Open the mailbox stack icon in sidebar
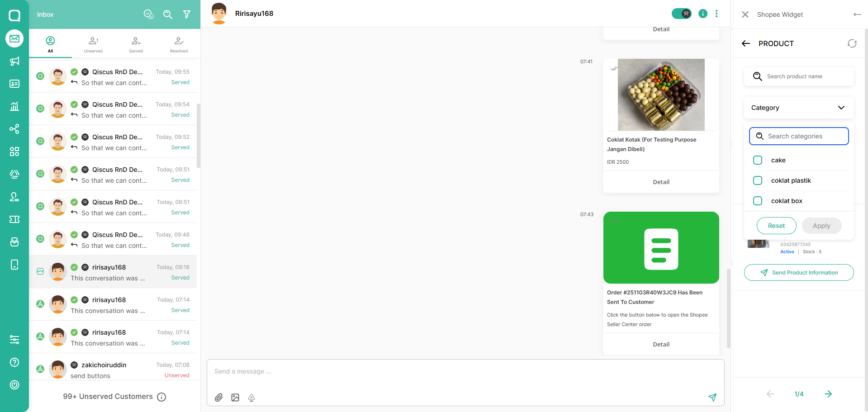The height and width of the screenshot is (412, 868). 14,242
